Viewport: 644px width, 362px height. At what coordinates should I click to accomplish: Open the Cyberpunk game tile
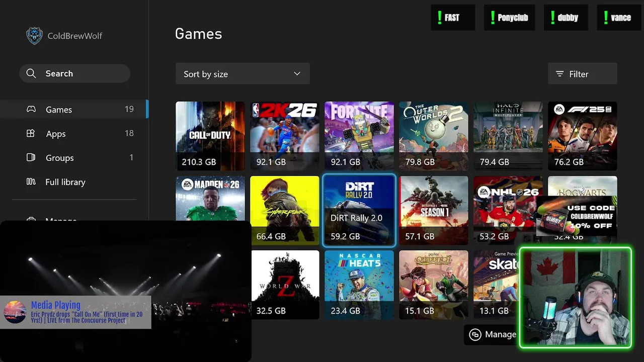pyautogui.click(x=285, y=210)
